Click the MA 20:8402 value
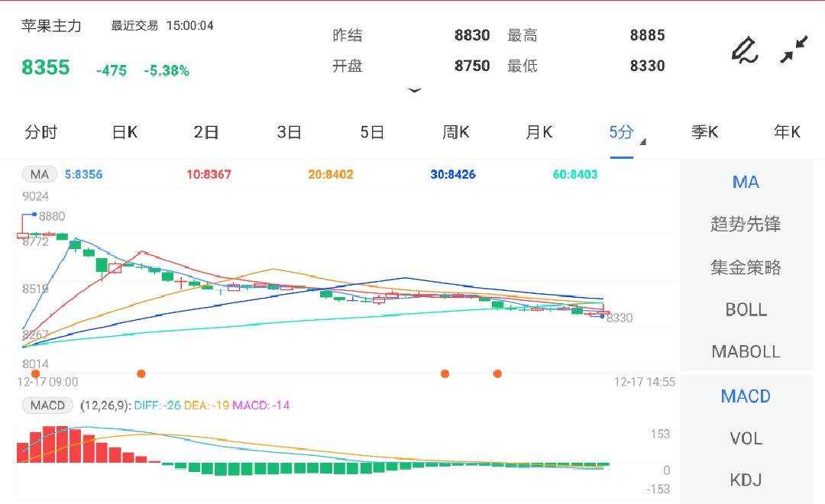This screenshot has height=504, width=825. (331, 174)
